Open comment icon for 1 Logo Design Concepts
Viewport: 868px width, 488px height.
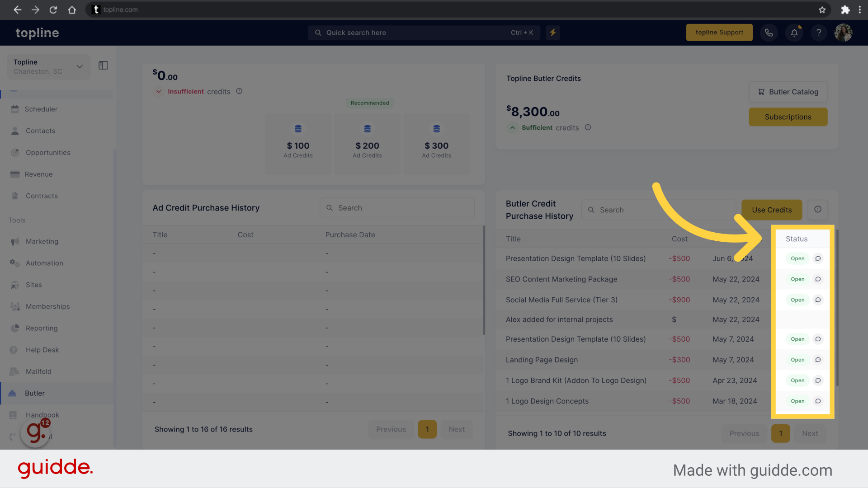pyautogui.click(x=818, y=401)
